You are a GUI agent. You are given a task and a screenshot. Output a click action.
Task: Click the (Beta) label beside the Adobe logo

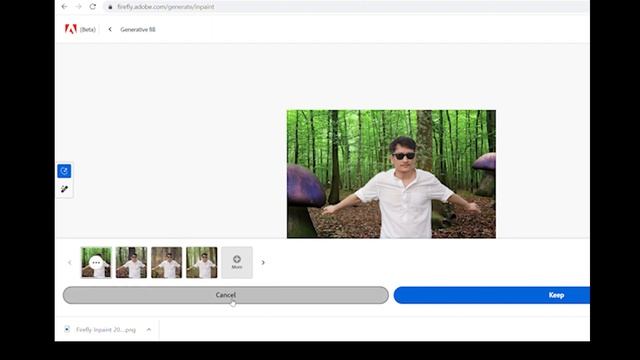click(88, 29)
